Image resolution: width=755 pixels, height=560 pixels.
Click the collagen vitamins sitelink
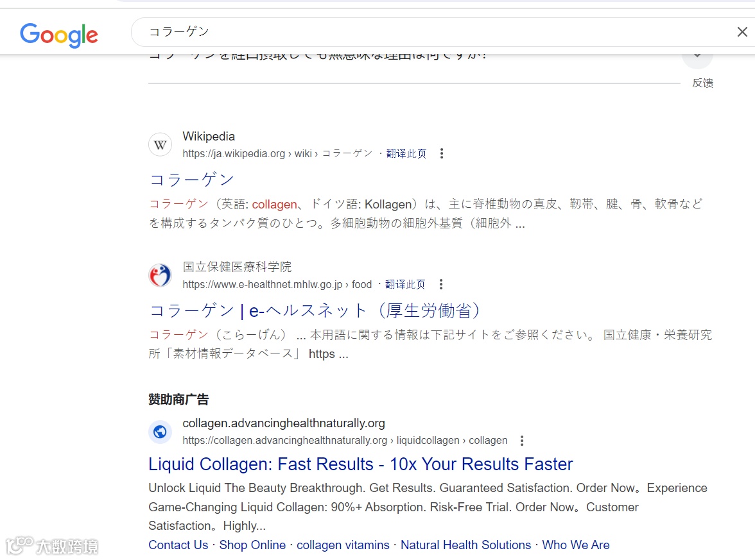[343, 545]
